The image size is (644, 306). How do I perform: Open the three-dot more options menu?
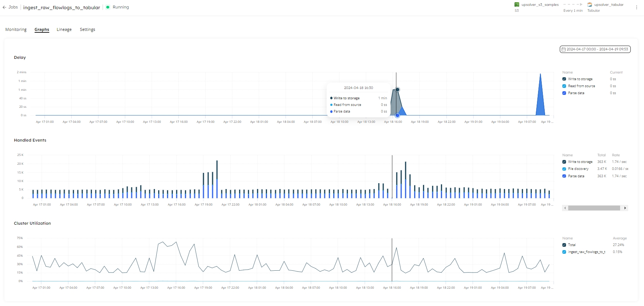pyautogui.click(x=637, y=7)
